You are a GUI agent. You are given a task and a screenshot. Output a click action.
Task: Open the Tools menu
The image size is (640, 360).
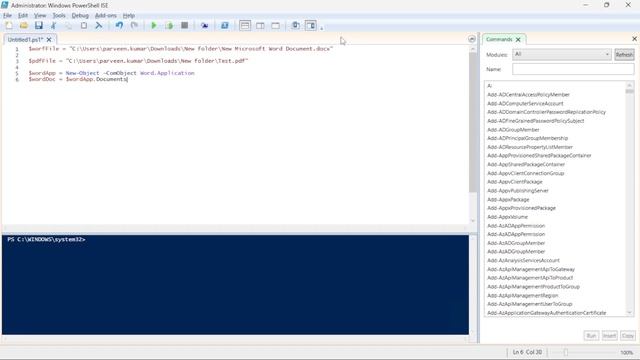(x=59, y=16)
